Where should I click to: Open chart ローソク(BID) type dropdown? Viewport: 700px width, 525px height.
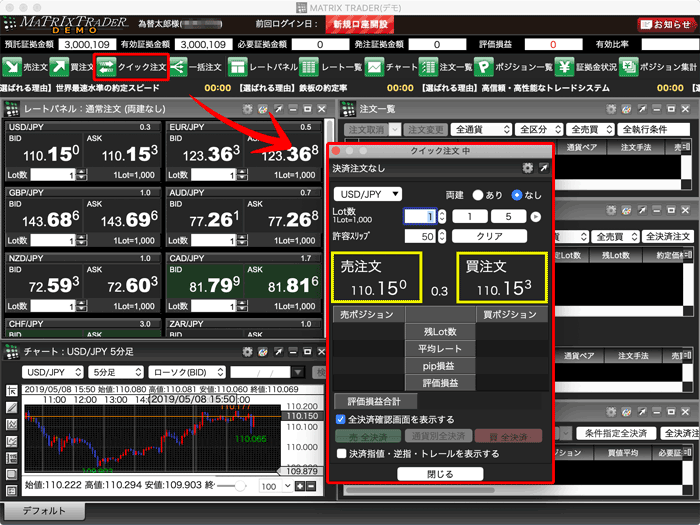187,372
